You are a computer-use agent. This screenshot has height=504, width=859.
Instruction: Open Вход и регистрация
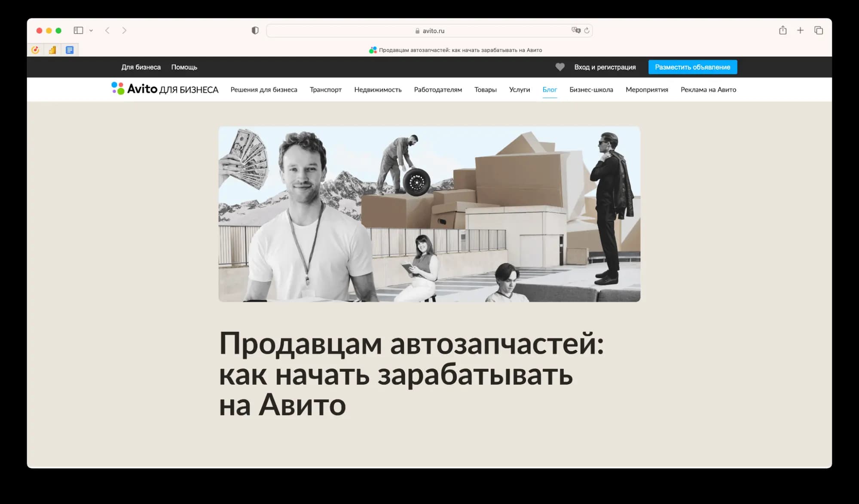(x=605, y=67)
